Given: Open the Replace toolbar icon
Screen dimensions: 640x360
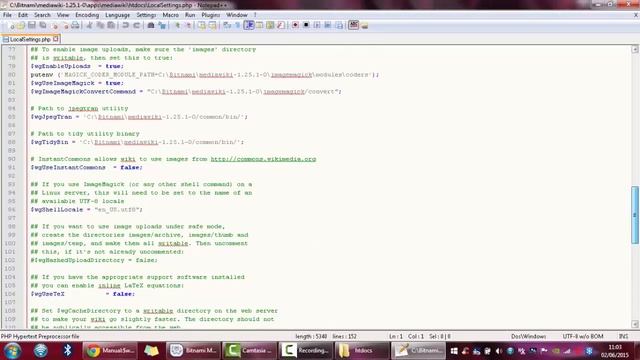Looking at the screenshot, I should click(x=162, y=25).
